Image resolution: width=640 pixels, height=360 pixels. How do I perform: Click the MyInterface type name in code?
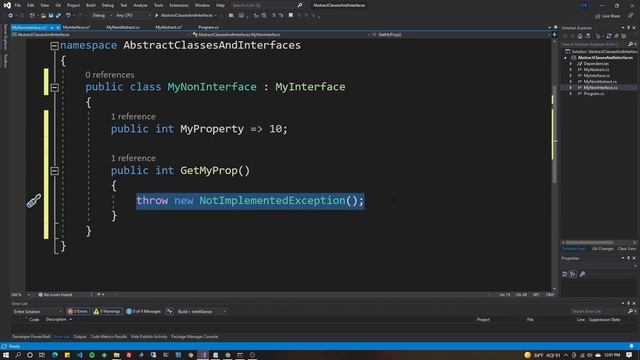[x=310, y=87]
